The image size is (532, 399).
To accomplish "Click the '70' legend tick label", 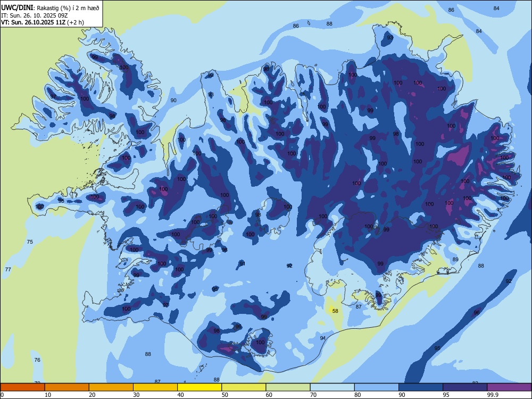I will (313, 395).
